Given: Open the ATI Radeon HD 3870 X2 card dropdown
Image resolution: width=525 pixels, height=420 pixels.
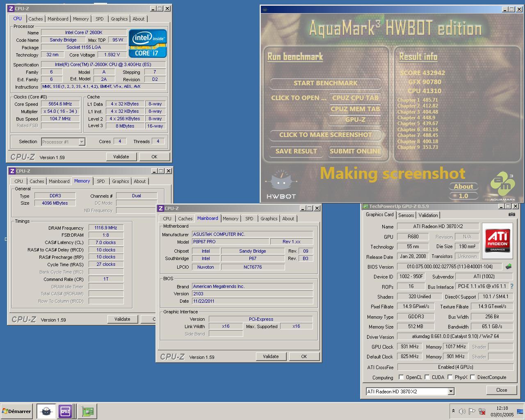Looking at the screenshot, I should pyautogui.click(x=451, y=391).
